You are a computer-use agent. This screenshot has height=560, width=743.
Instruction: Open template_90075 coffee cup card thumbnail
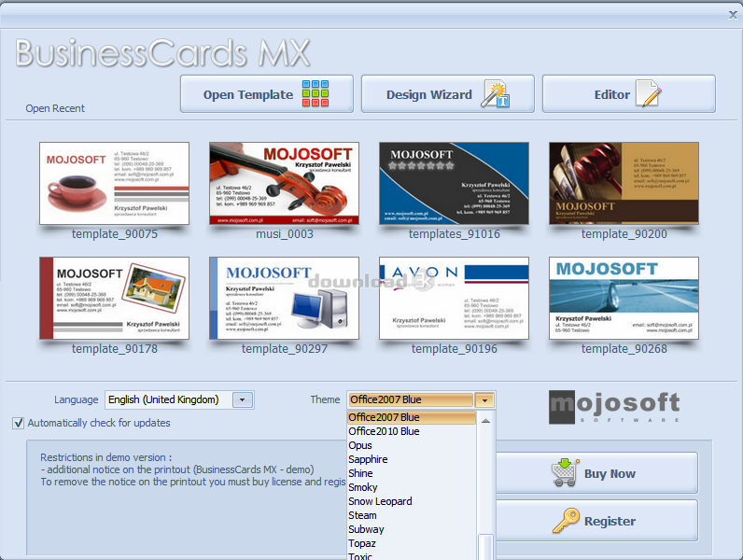(x=114, y=183)
